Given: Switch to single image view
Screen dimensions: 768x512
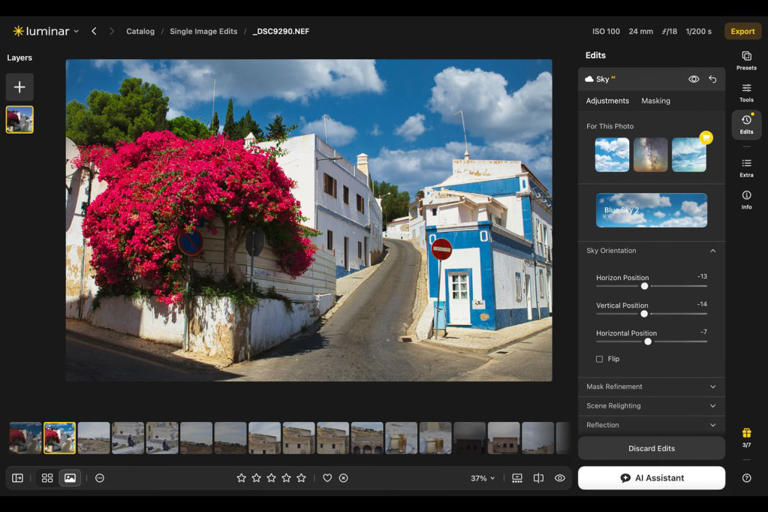Looking at the screenshot, I should (70, 478).
